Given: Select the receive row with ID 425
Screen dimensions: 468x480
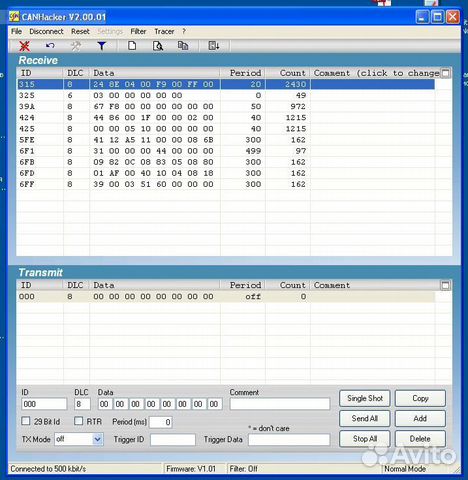Looking at the screenshot, I should point(226,129).
